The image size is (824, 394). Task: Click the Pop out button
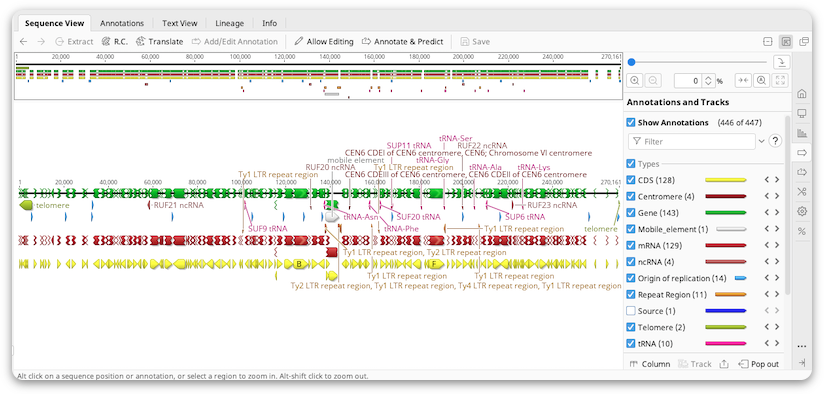(x=759, y=364)
